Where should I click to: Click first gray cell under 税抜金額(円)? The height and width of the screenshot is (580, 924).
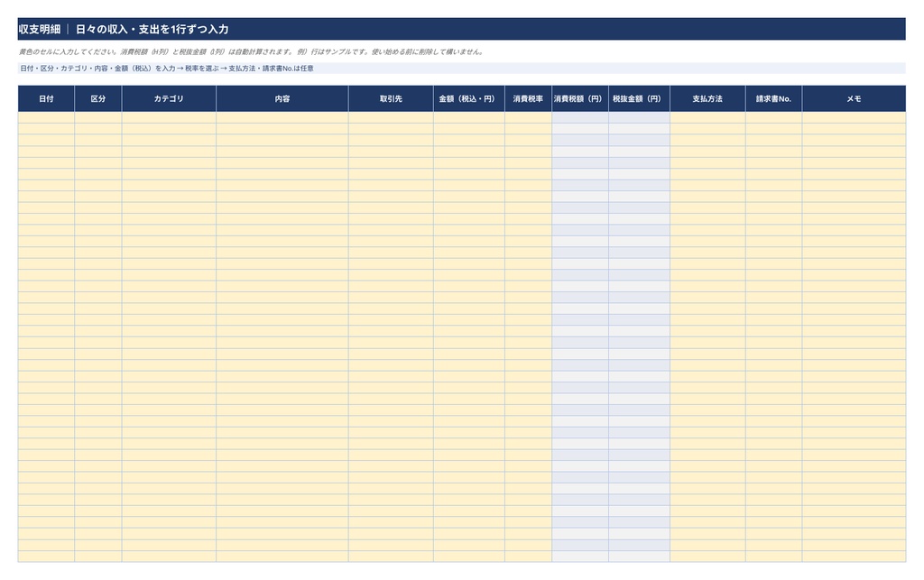[x=639, y=118]
